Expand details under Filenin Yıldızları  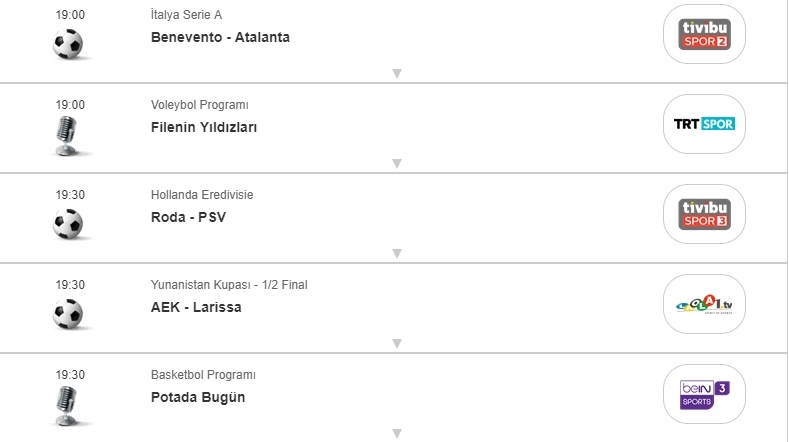pyautogui.click(x=397, y=163)
